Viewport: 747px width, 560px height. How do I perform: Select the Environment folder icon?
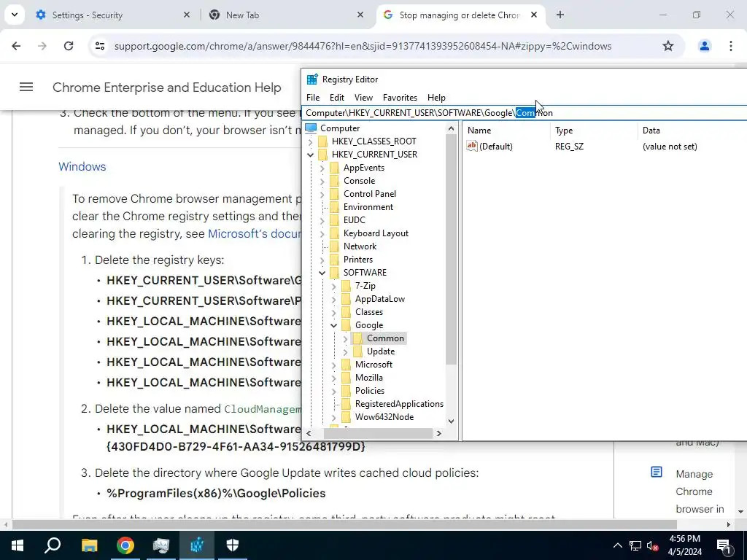(334, 207)
